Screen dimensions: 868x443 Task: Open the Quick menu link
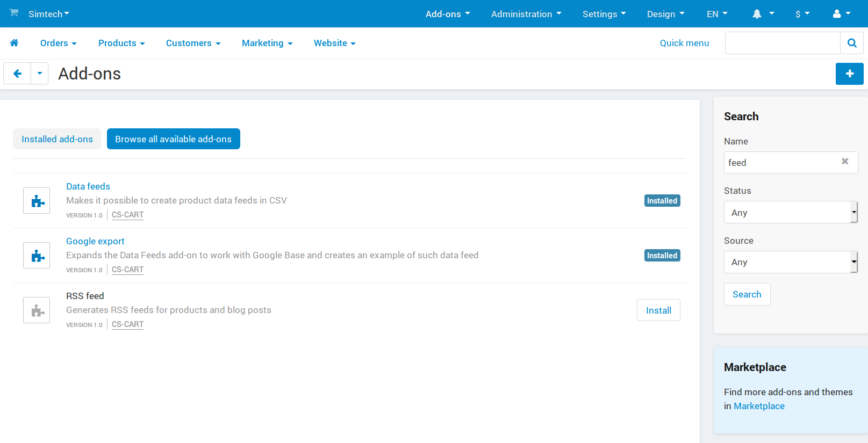click(x=684, y=43)
